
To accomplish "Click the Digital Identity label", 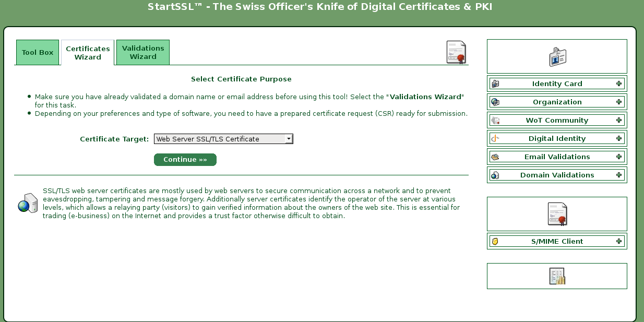I will 557,138.
